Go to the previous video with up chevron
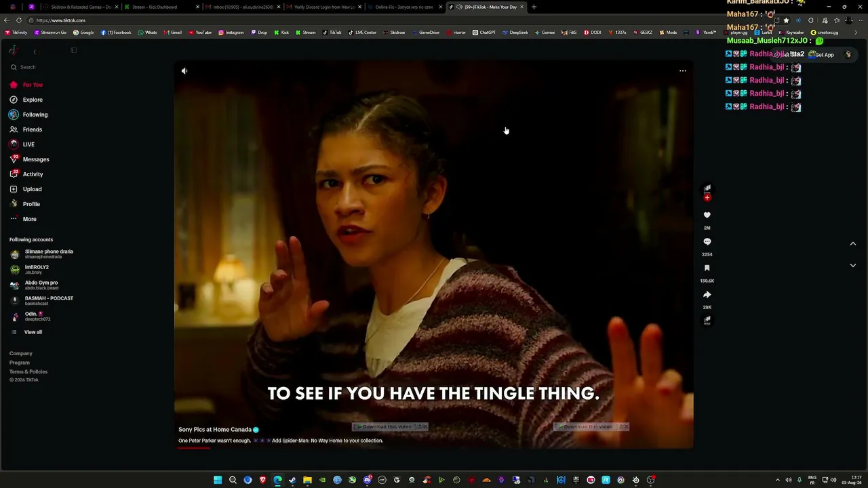This screenshot has width=868, height=488. click(x=853, y=243)
